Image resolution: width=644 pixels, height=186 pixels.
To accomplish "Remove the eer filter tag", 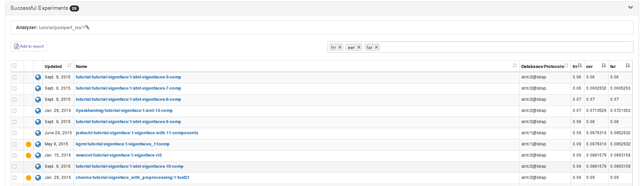I will pos(359,47).
